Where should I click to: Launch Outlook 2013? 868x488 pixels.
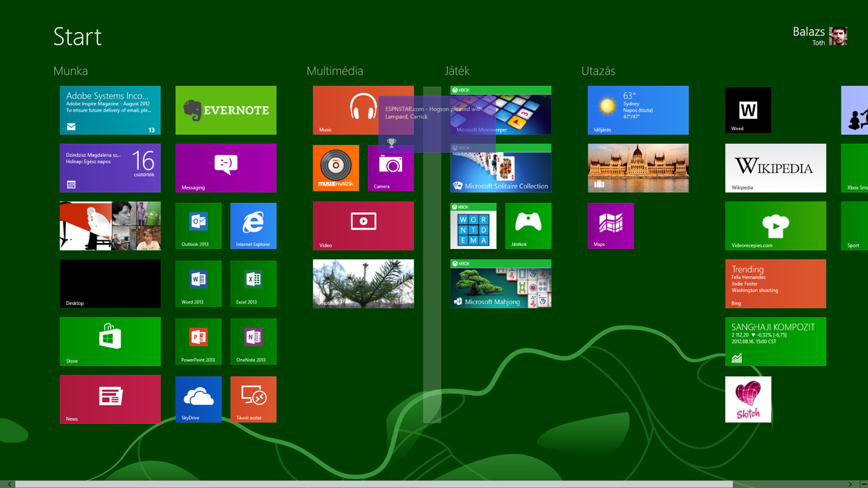(198, 226)
